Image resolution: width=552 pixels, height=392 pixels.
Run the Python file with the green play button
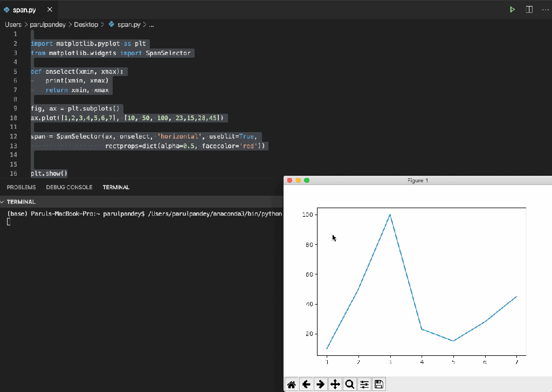512,9
